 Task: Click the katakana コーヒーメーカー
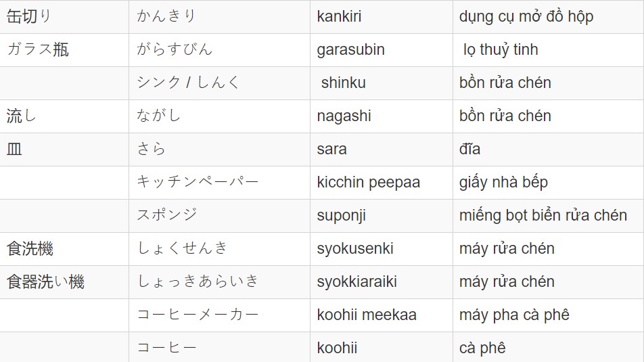tap(198, 315)
